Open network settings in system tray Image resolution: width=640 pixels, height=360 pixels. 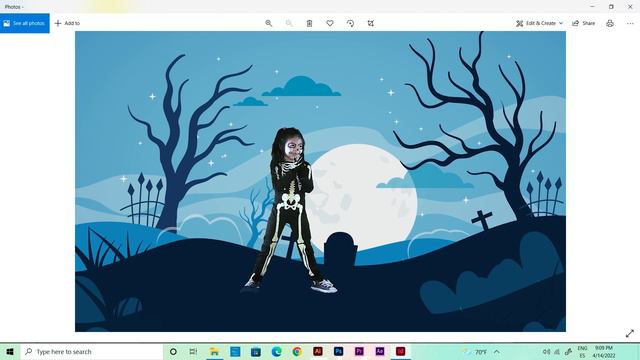[557, 351]
